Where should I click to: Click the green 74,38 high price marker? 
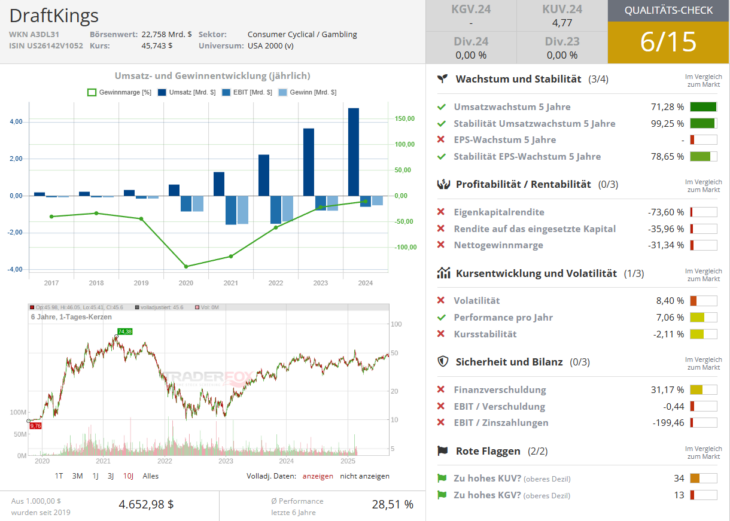tap(125, 332)
